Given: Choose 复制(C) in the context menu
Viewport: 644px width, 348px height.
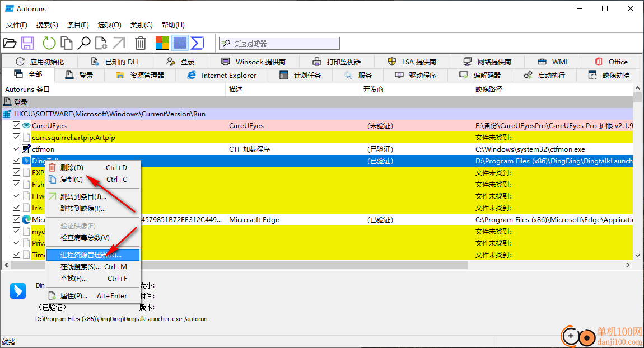Looking at the screenshot, I should (x=93, y=180).
